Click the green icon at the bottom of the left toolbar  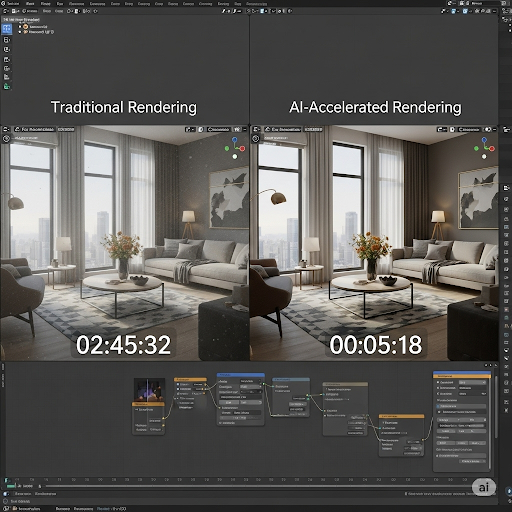pos(7,87)
